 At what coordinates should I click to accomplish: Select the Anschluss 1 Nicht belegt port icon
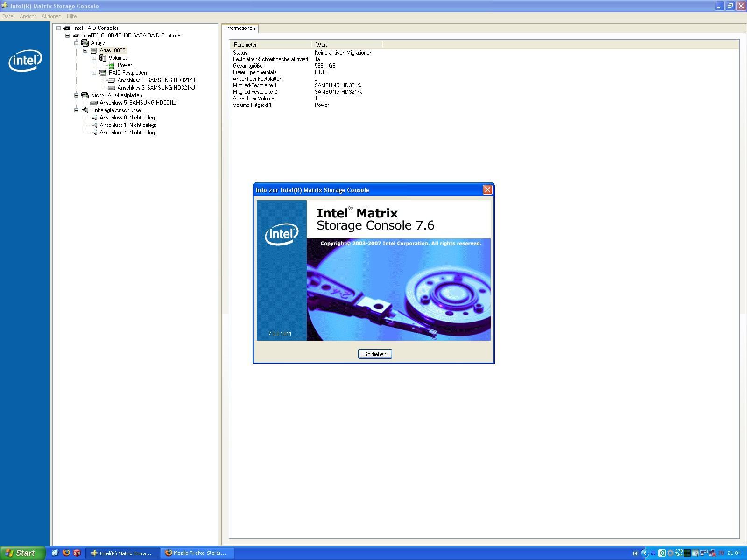[94, 125]
